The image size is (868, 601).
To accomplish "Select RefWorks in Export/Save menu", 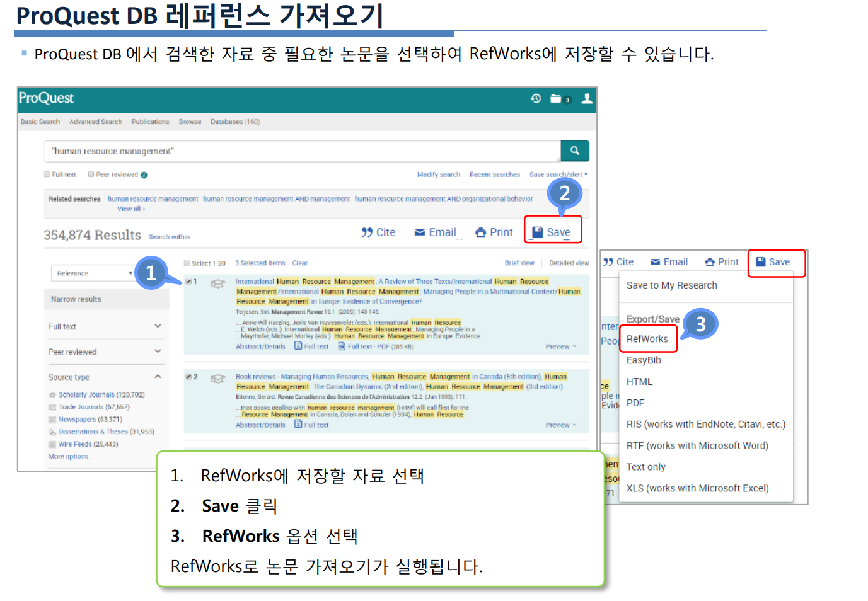I will 647,339.
